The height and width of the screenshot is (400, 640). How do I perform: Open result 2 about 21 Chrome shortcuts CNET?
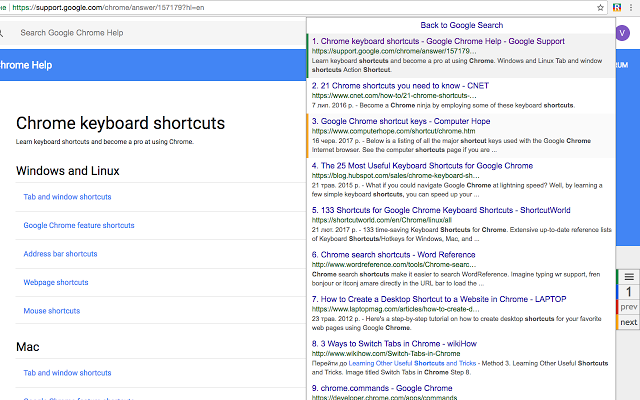tap(400, 86)
